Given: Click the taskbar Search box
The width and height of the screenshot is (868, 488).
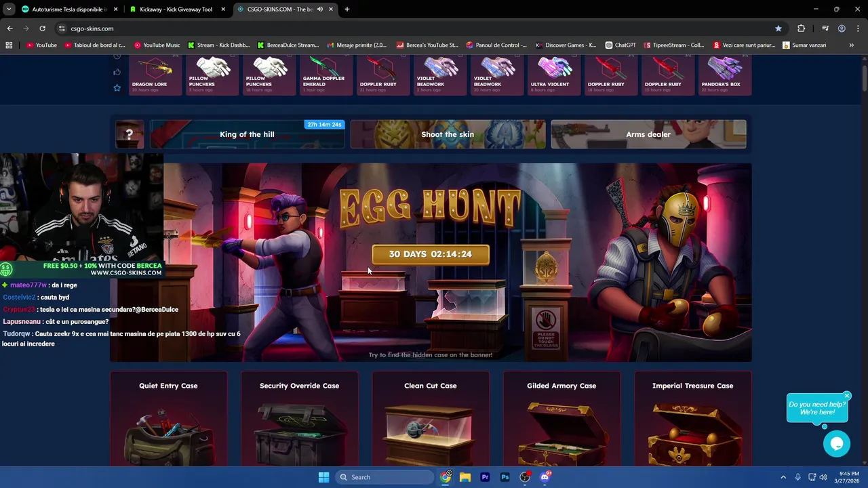Looking at the screenshot, I should tap(385, 477).
